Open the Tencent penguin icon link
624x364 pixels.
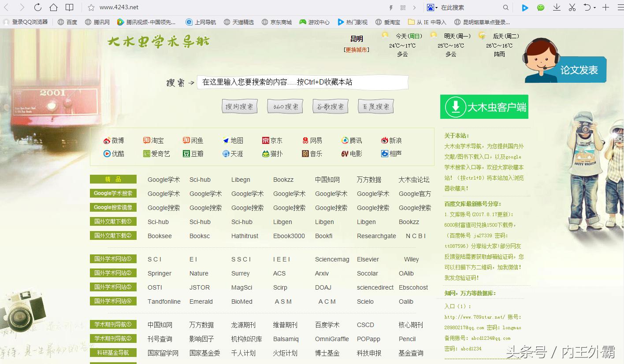point(345,140)
